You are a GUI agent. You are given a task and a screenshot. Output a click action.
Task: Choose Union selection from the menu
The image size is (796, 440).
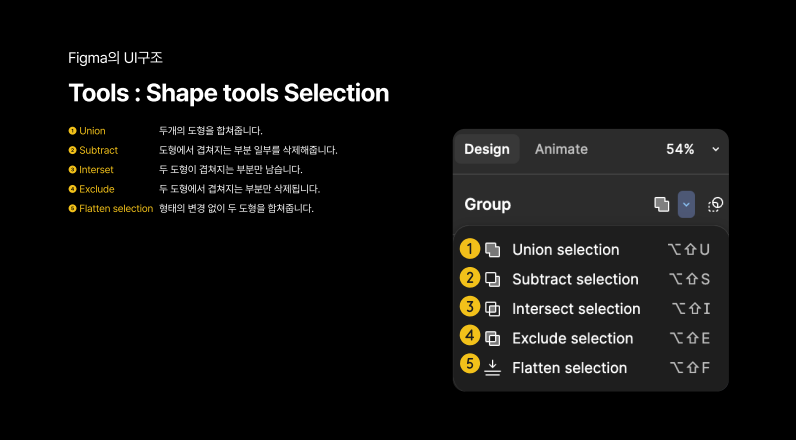(591, 250)
